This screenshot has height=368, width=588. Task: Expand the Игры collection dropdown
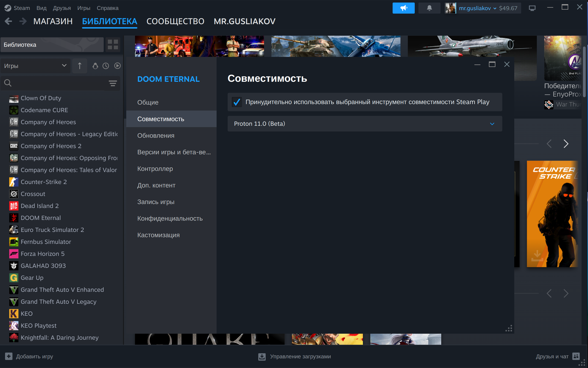point(35,66)
